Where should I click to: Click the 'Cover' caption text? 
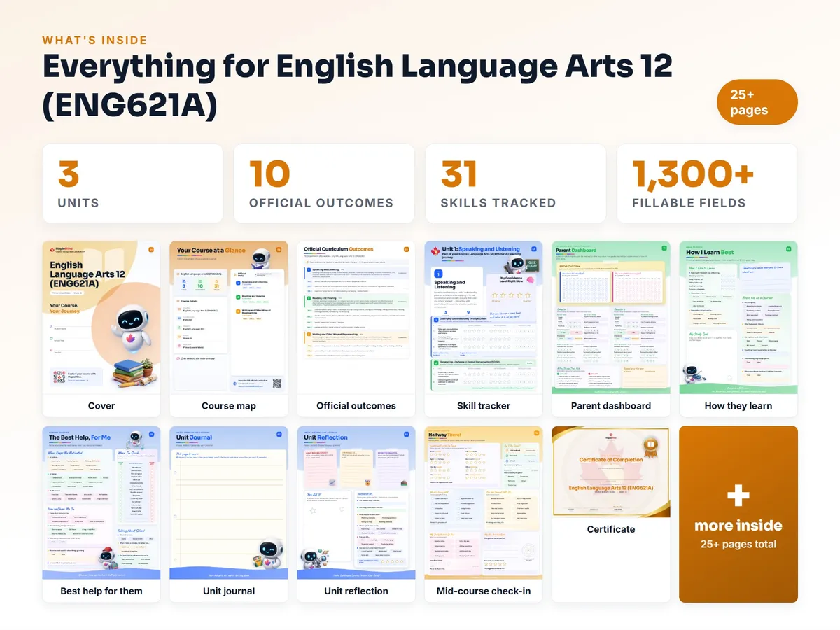point(101,406)
